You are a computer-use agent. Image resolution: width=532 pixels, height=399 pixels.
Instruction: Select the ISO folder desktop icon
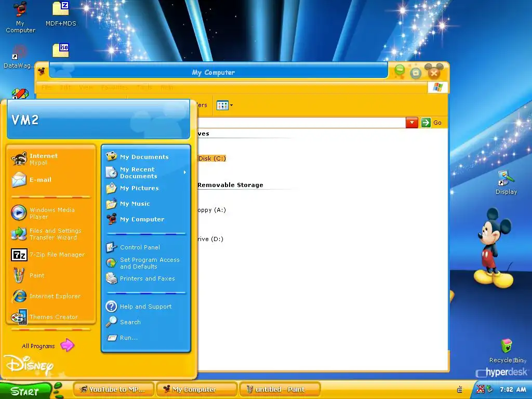click(x=61, y=50)
